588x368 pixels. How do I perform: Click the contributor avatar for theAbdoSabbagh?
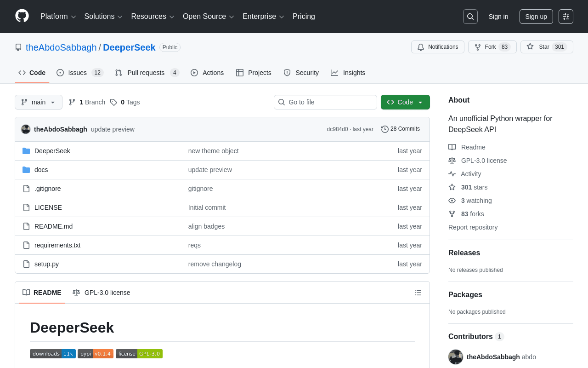[456, 357]
